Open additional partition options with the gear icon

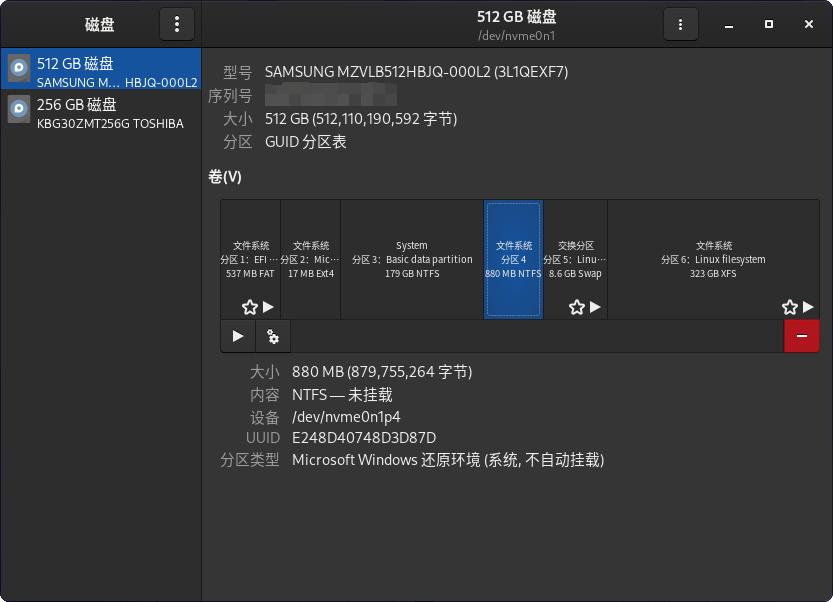pyautogui.click(x=272, y=336)
